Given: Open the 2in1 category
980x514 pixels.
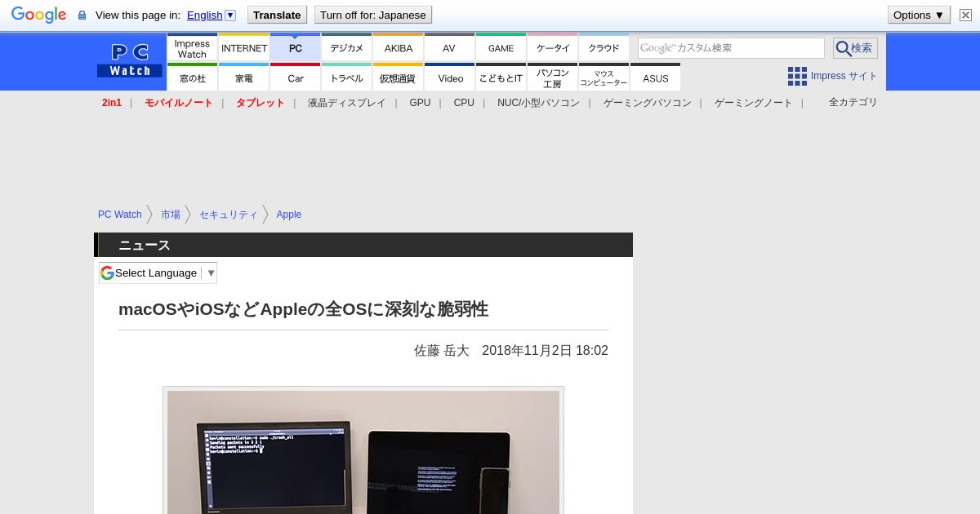Looking at the screenshot, I should point(112,103).
